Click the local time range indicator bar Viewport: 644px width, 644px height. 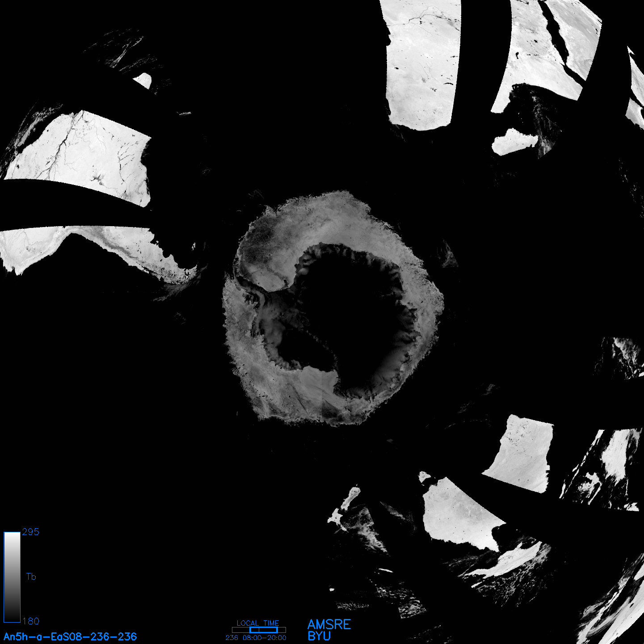tap(259, 630)
